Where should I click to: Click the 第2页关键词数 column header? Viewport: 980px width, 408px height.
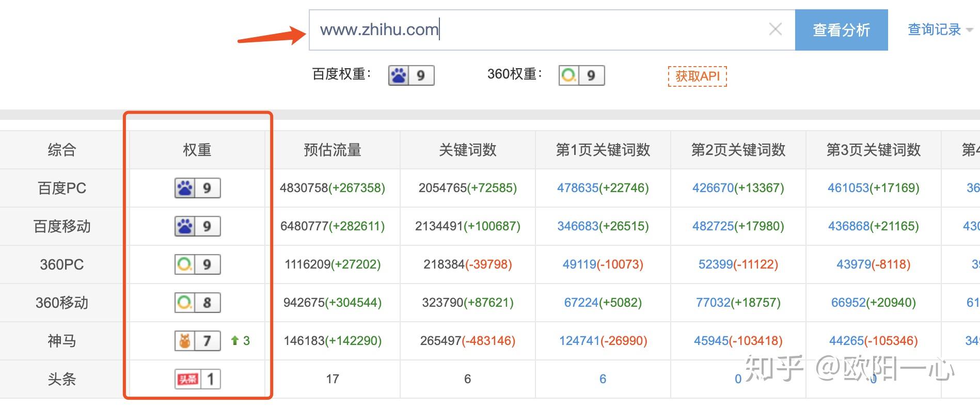(x=738, y=150)
